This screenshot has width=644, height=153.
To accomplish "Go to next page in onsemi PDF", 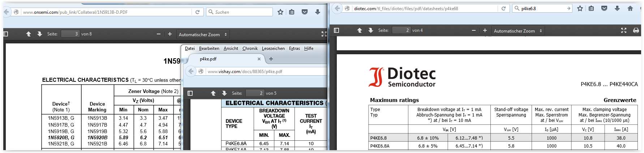I will (40, 34).
